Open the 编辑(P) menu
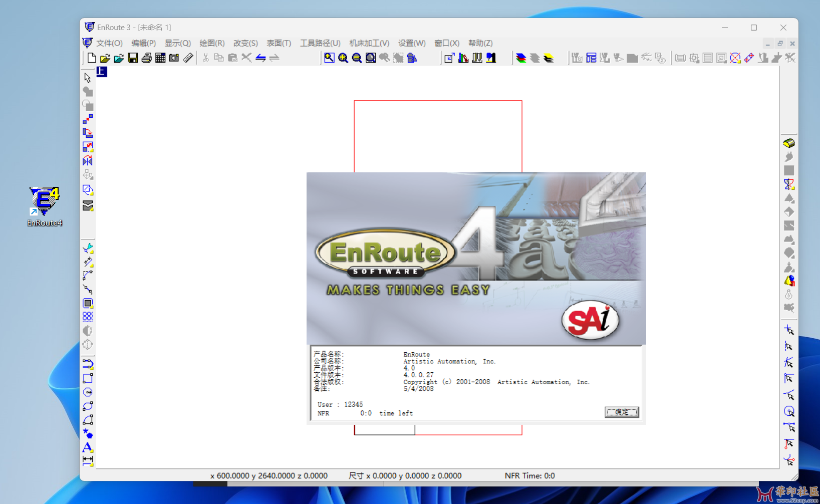This screenshot has width=820, height=504. (144, 43)
